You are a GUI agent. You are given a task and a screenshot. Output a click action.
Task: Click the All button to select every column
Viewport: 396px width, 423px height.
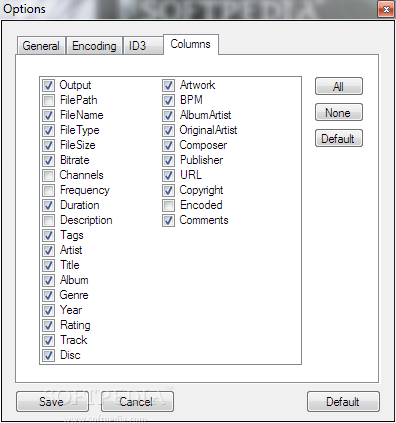[x=339, y=86]
